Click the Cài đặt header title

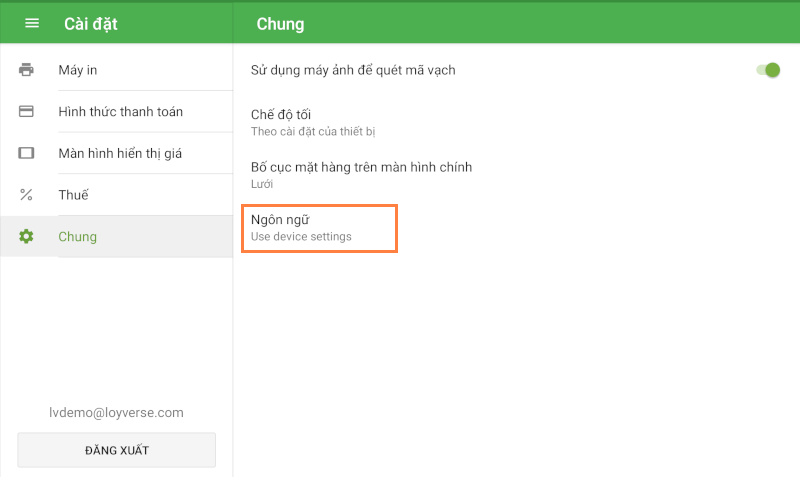click(91, 23)
